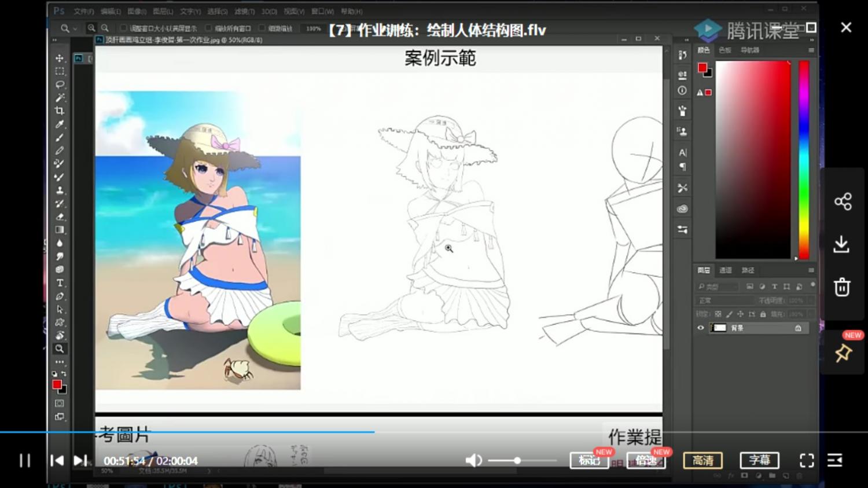Select the Crop tool
The image size is (868, 488).
(60, 111)
